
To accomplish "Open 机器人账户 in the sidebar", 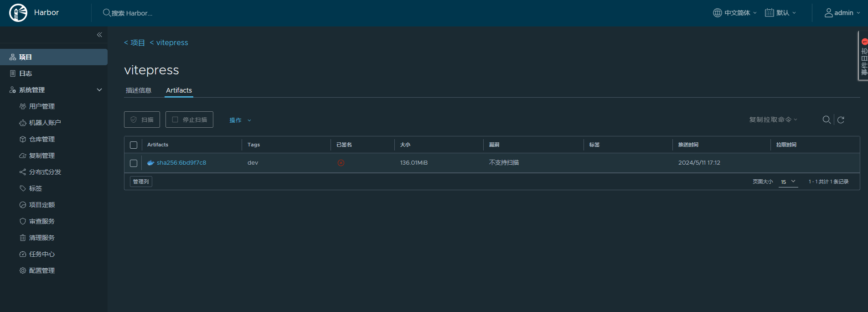I will coord(45,123).
